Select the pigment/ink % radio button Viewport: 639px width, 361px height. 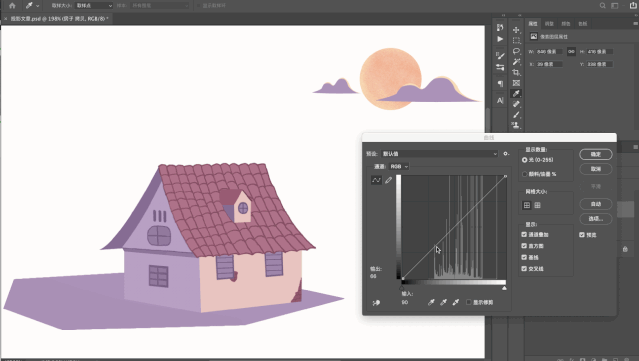coord(524,174)
